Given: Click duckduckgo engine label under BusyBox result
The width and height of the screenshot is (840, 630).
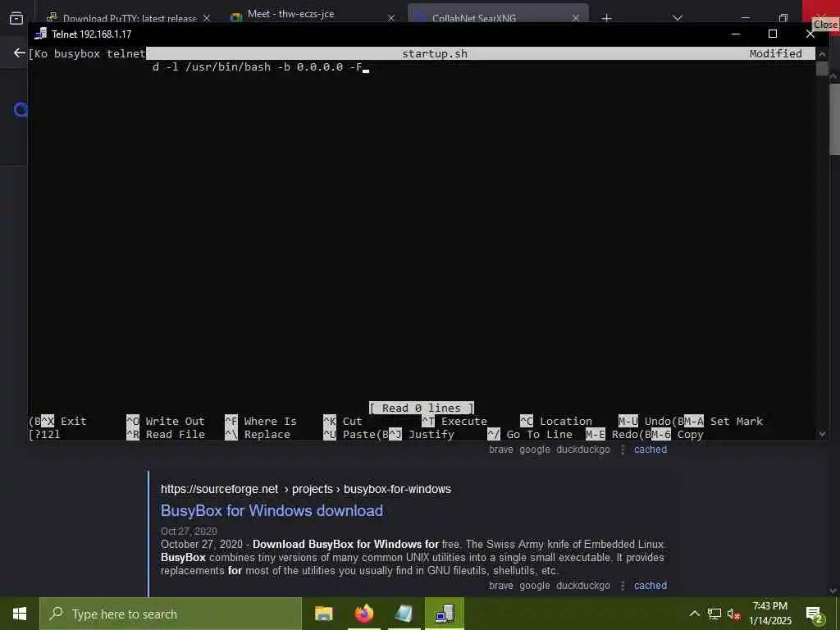Looking at the screenshot, I should coord(583,586).
